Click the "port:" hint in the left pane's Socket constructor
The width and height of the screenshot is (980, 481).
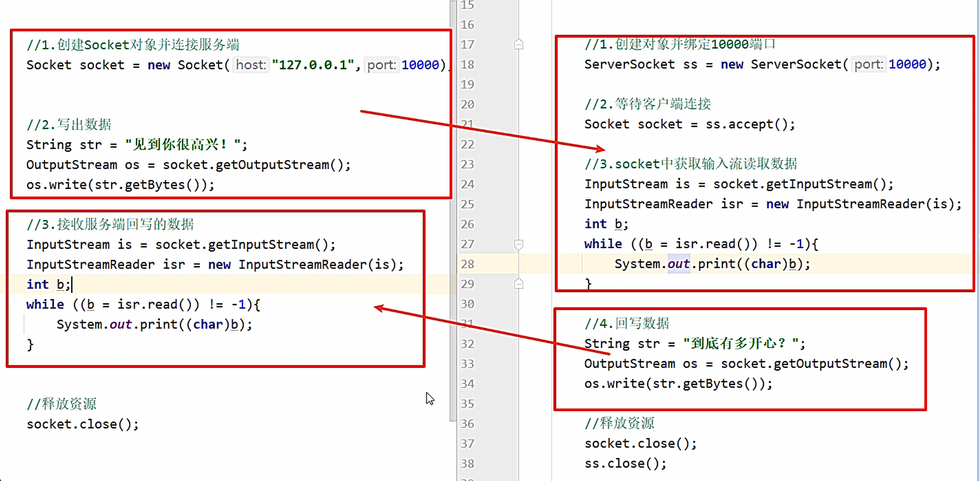point(382,65)
